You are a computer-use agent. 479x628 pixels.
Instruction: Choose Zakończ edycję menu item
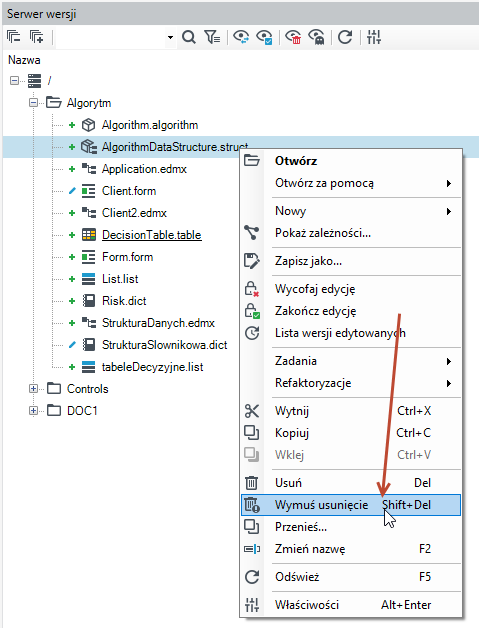click(351, 311)
